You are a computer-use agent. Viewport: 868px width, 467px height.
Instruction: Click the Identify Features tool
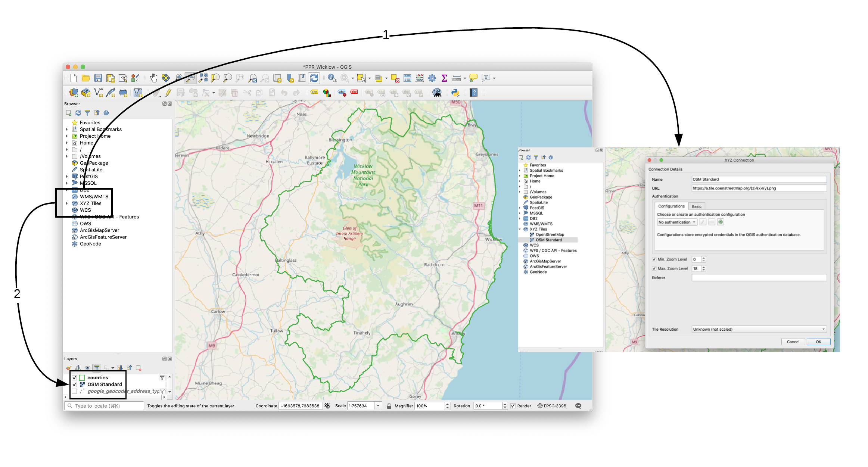click(x=332, y=78)
